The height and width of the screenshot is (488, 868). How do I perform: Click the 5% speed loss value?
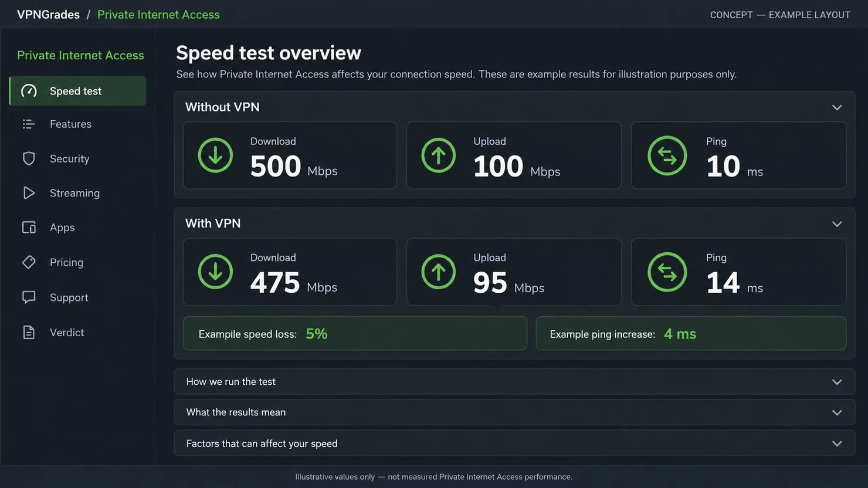(x=317, y=334)
